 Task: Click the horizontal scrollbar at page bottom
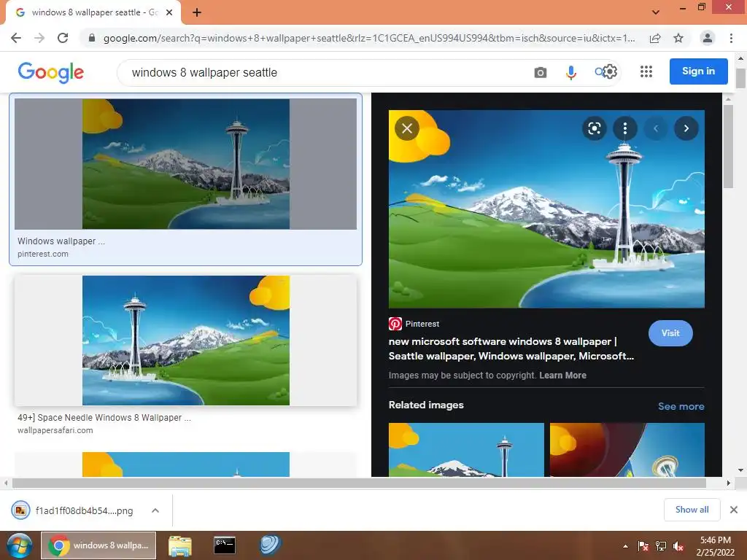[359, 483]
